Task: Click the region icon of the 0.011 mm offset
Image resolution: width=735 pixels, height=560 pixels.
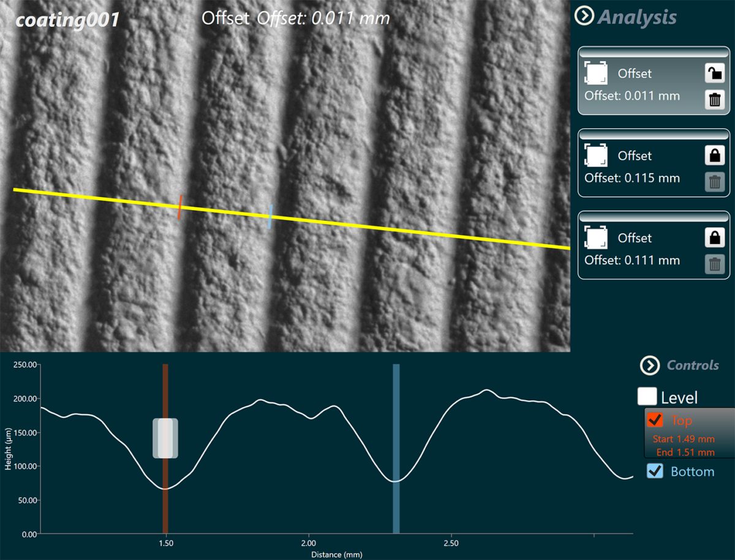Action: 597,73
